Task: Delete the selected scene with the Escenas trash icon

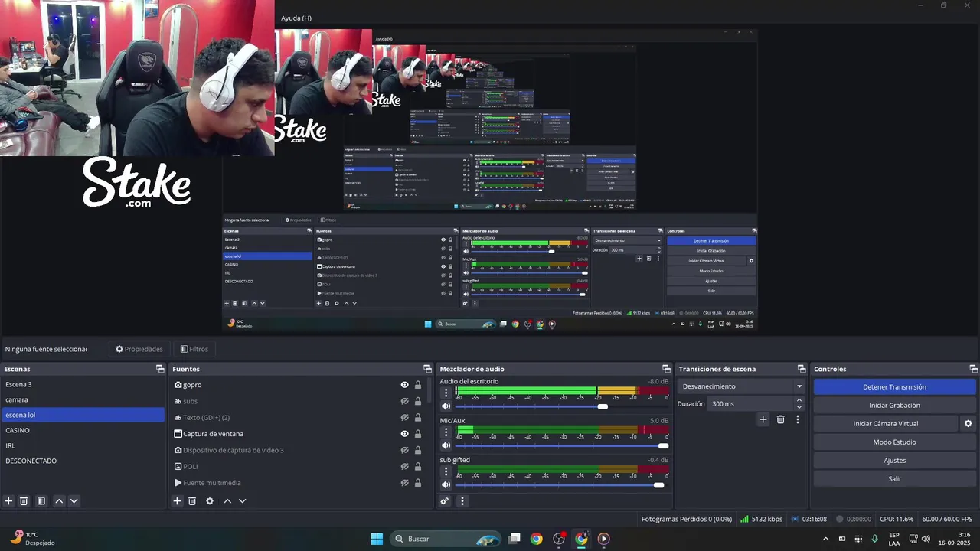Action: click(x=24, y=501)
